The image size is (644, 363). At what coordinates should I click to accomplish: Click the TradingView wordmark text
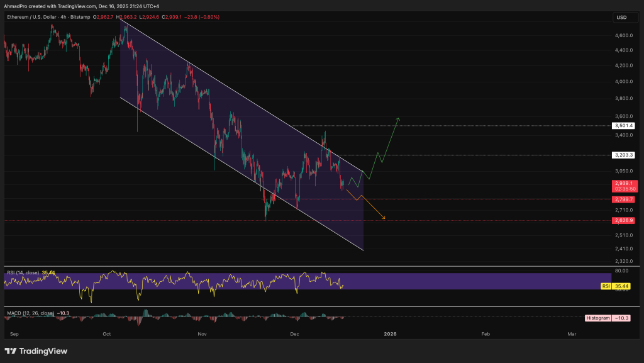point(44,351)
